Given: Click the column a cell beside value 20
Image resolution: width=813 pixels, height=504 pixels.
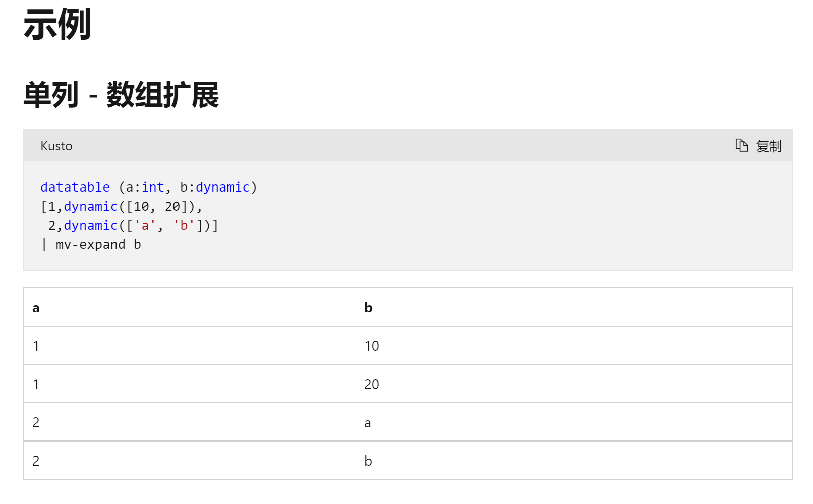Looking at the screenshot, I should click(36, 385).
